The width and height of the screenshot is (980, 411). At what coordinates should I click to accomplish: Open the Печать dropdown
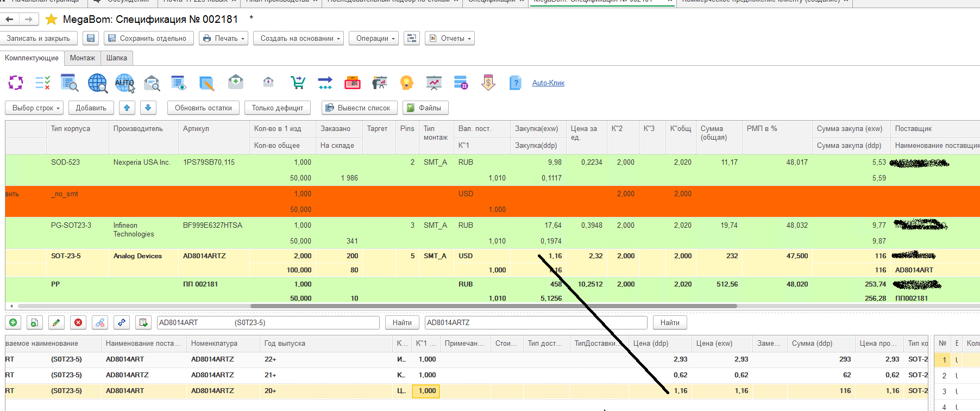pos(224,38)
